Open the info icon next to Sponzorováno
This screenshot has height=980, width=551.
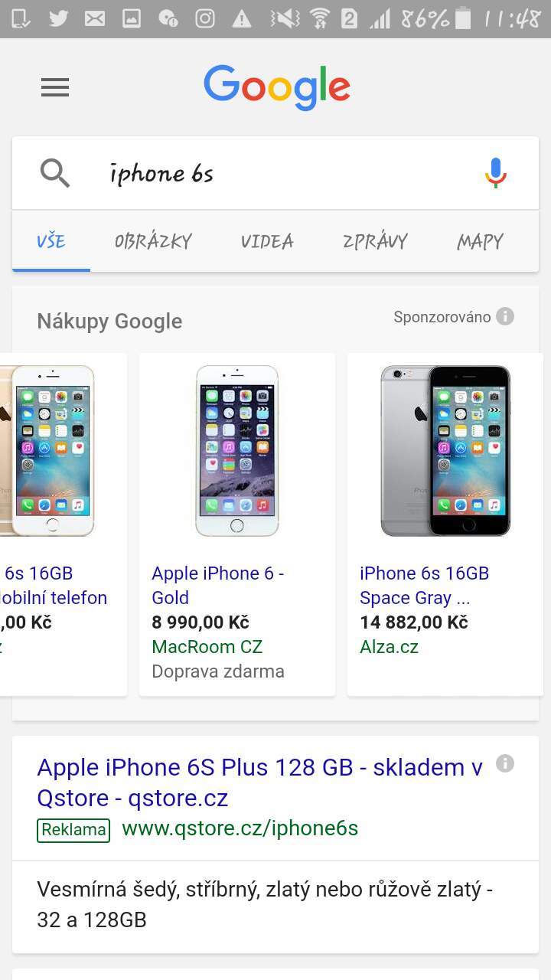point(505,316)
